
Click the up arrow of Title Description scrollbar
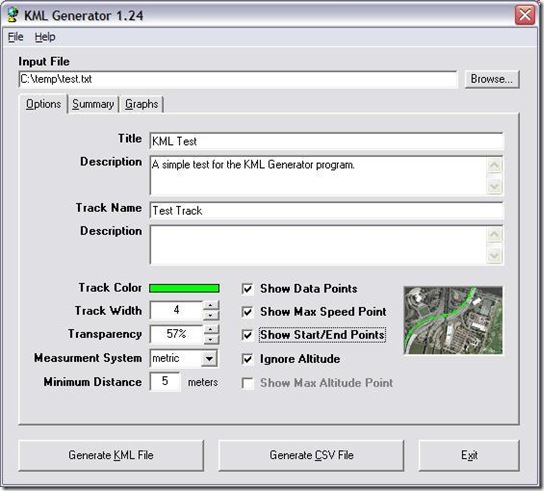tap(494, 166)
